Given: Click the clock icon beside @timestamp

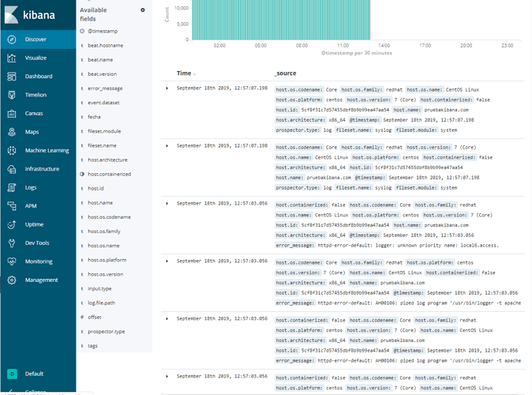Looking at the screenshot, I should (82, 32).
